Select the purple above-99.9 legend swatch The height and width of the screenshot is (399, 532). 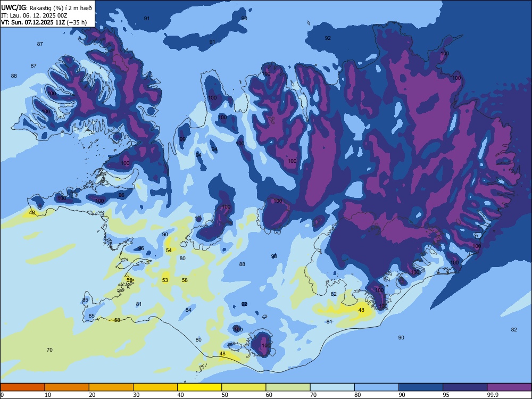point(509,387)
